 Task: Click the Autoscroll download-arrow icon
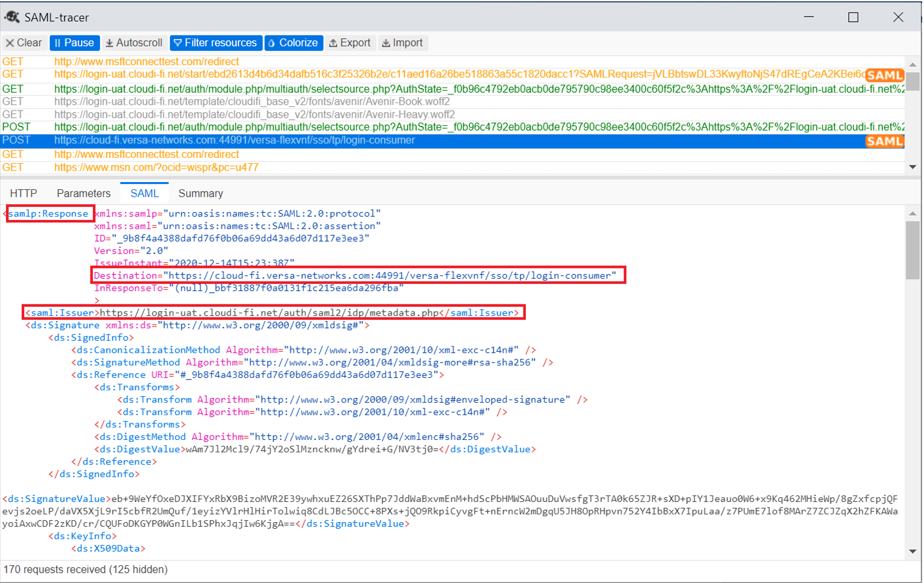110,43
